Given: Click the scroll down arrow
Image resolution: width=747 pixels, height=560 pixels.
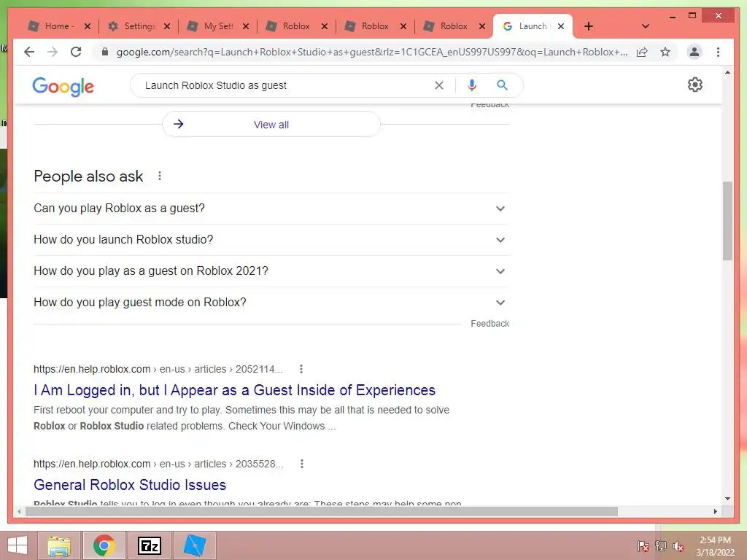Looking at the screenshot, I should pos(727,499).
